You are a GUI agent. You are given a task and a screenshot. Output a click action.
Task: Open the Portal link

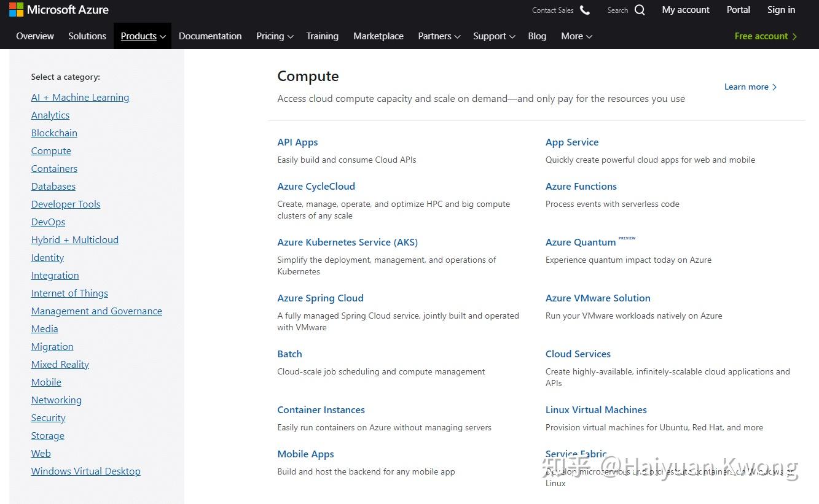tap(738, 10)
